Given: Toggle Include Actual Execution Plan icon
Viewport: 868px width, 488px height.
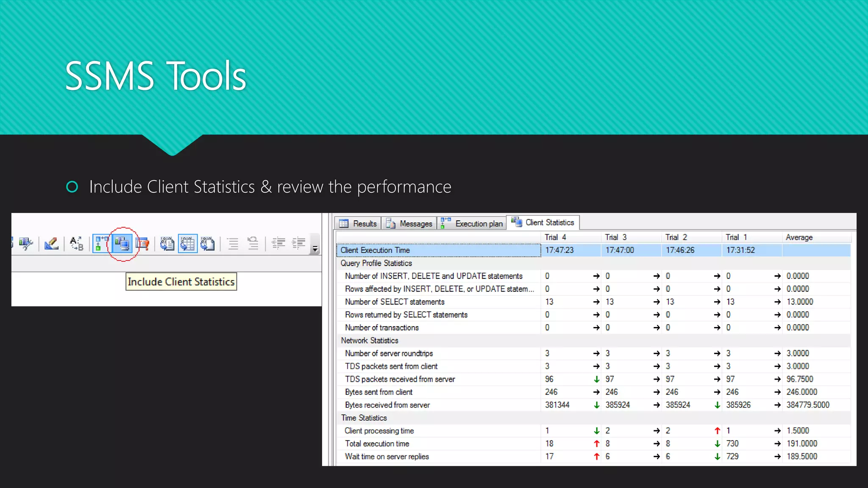Looking at the screenshot, I should click(102, 244).
